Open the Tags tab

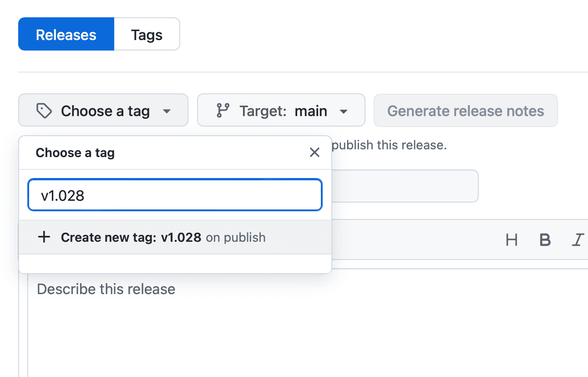pos(147,35)
